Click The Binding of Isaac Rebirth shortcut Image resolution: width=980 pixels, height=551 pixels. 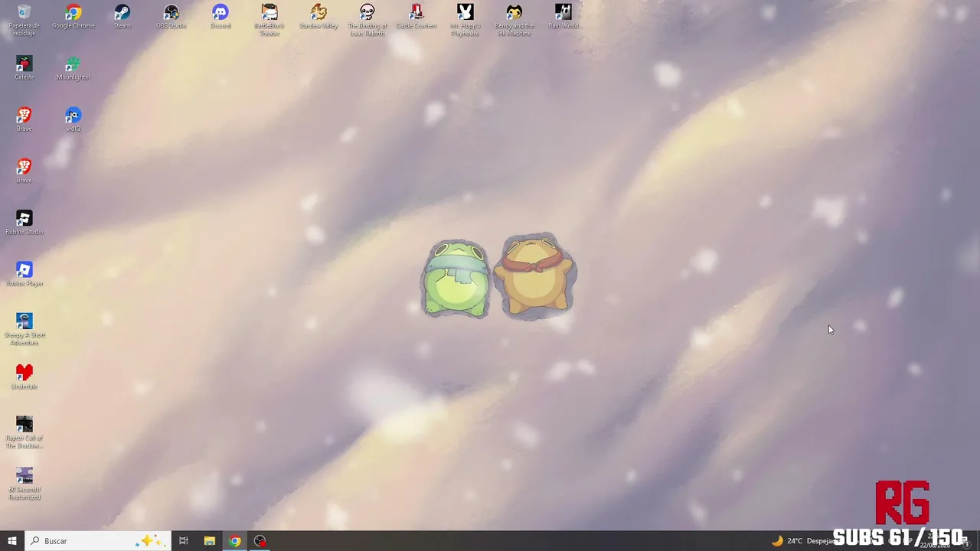tap(367, 20)
